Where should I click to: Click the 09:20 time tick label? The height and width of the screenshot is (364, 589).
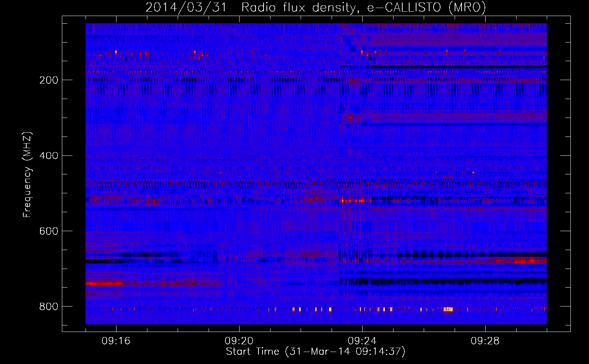pos(239,341)
